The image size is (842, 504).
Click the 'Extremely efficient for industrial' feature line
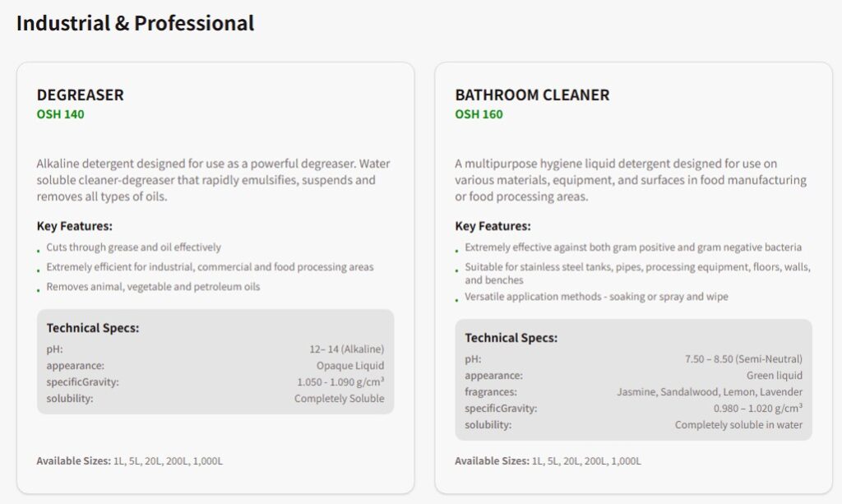pos(210,267)
